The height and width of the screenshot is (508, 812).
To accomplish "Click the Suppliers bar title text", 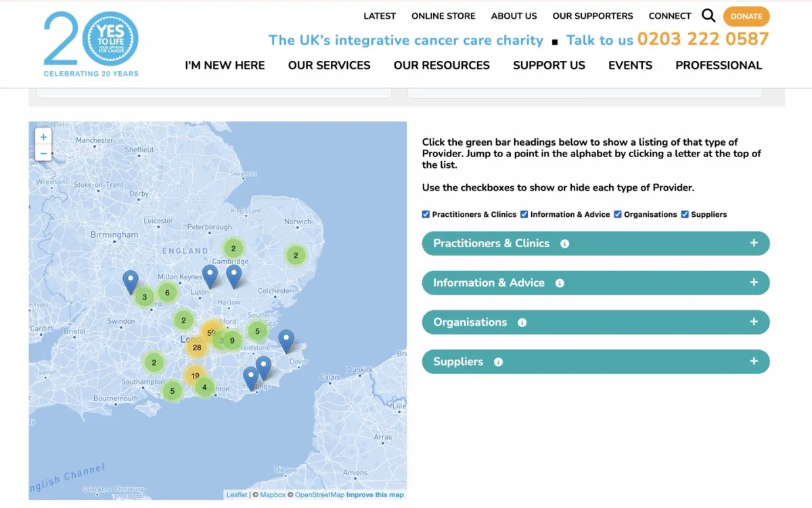I will 458,362.
